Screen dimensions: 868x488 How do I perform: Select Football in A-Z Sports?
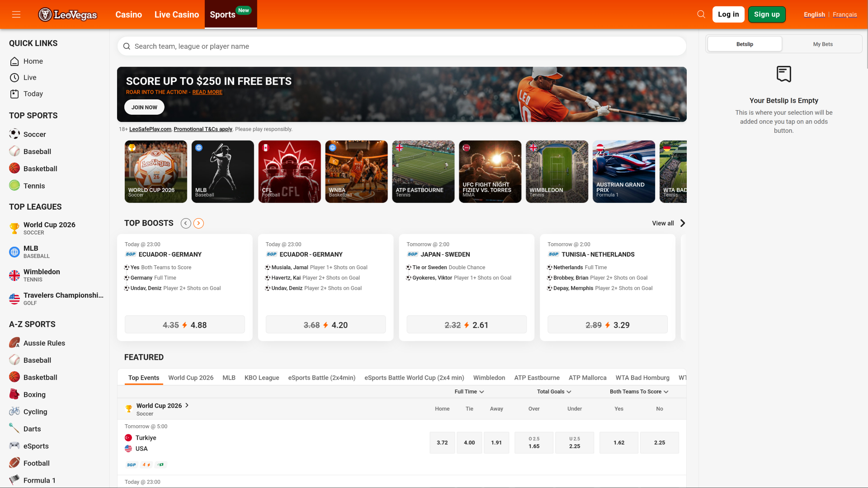pyautogui.click(x=29, y=463)
